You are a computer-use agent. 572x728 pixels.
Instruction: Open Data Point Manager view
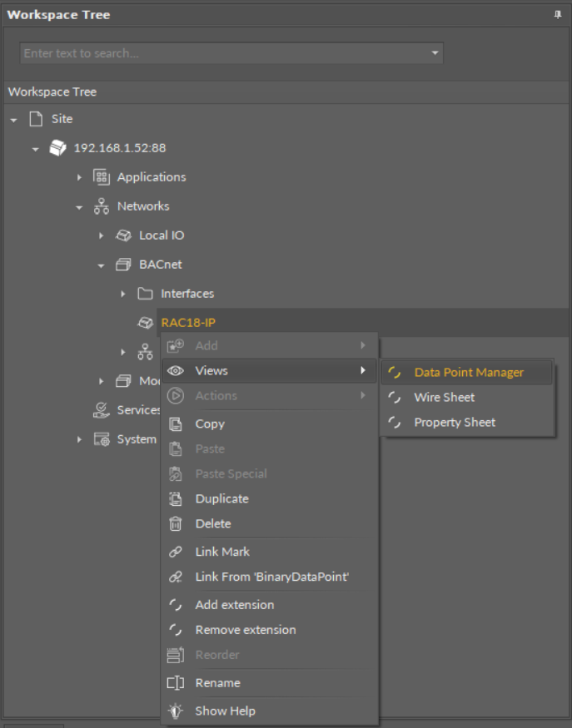468,373
